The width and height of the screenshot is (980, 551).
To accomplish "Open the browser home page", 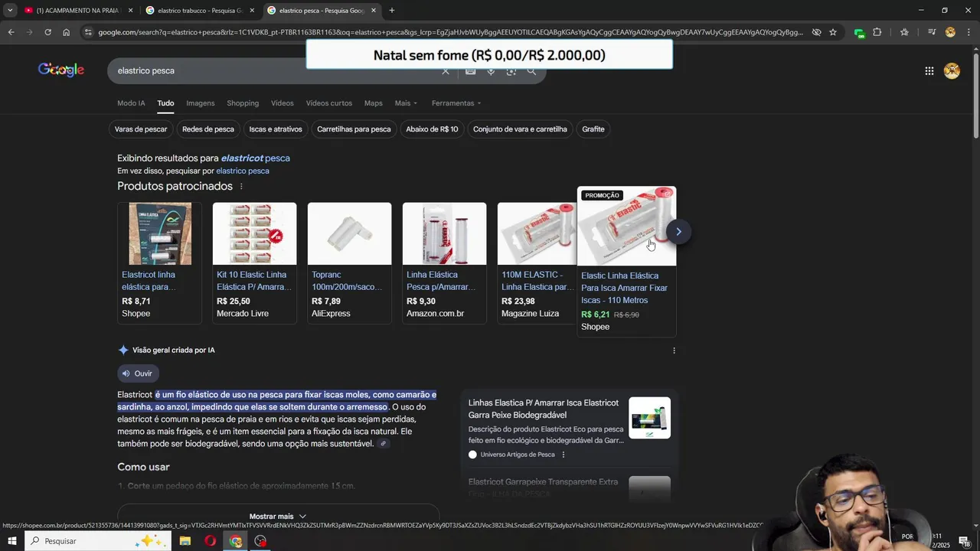I will [66, 32].
